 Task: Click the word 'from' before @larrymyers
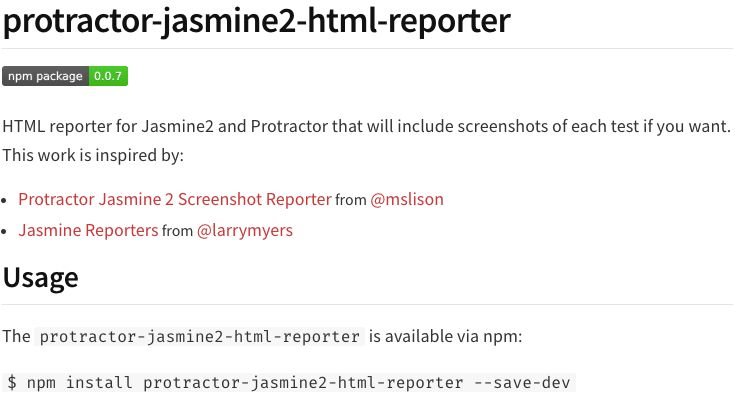177,231
